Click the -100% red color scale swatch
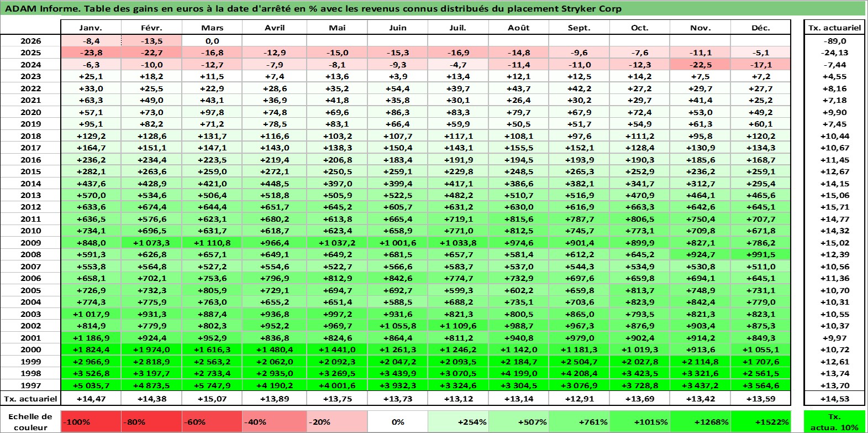Image resolution: width=868 pixels, height=433 pixels. (91, 422)
